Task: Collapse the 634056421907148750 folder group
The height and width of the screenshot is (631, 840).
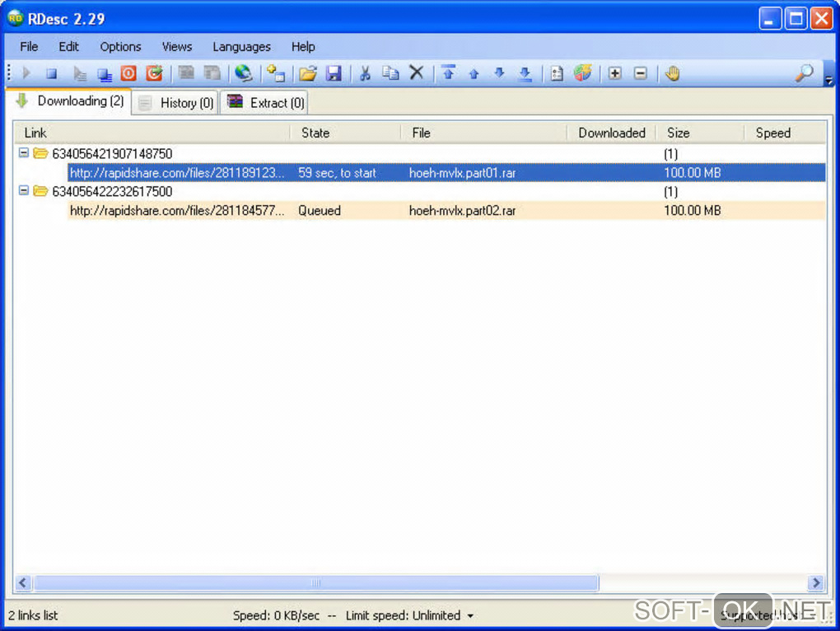Action: click(24, 153)
